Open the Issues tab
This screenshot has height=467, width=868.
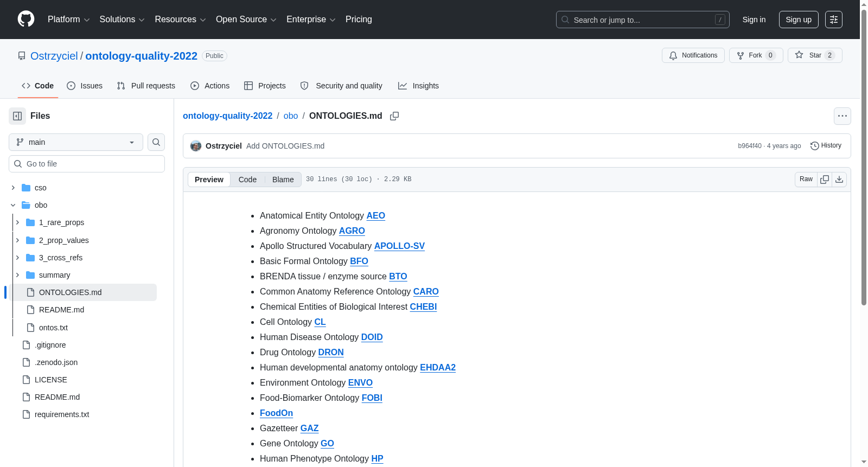click(85, 86)
